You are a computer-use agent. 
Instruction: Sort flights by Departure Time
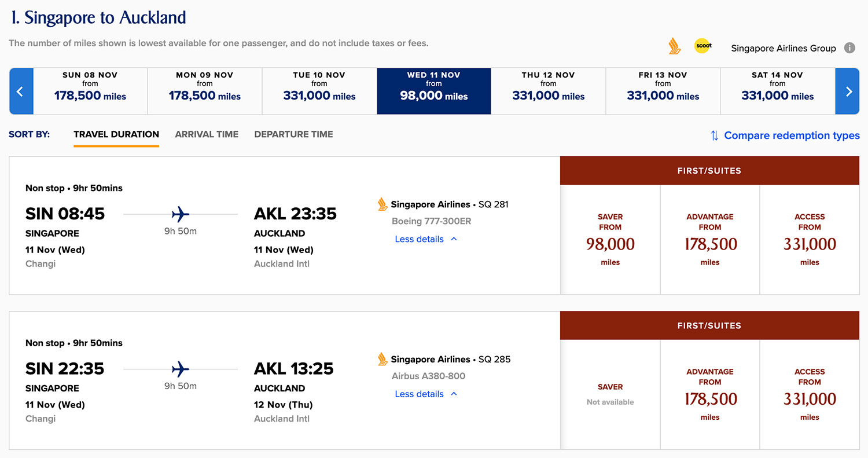point(293,134)
